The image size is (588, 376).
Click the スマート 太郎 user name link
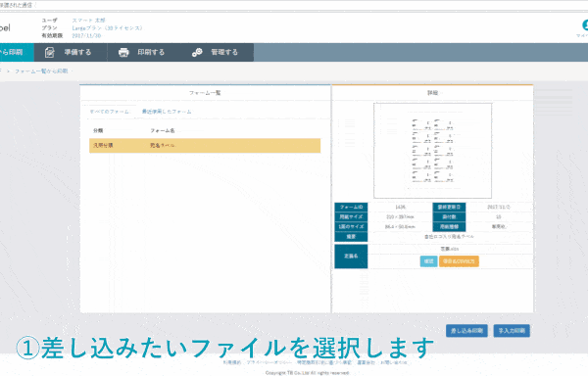89,21
